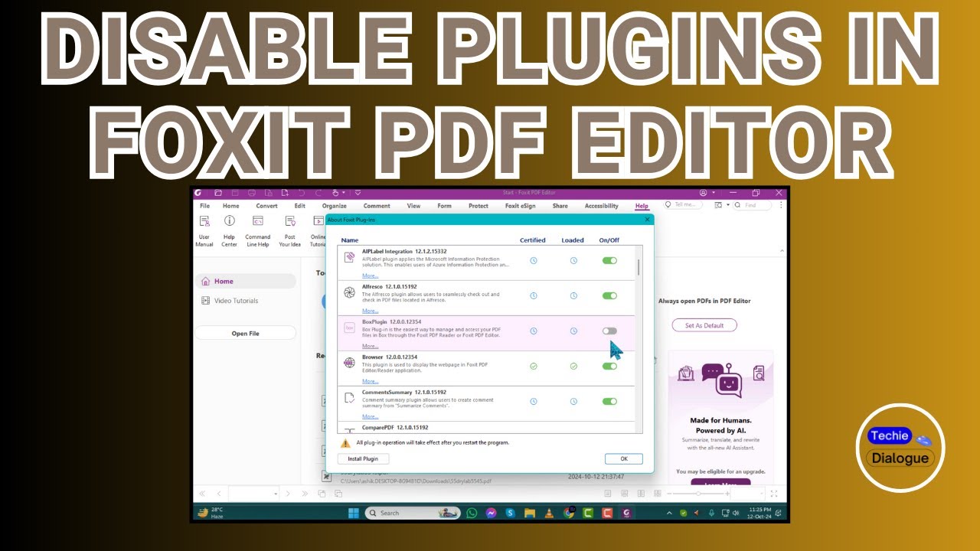
Task: Open Command Line Help
Action: point(258,230)
